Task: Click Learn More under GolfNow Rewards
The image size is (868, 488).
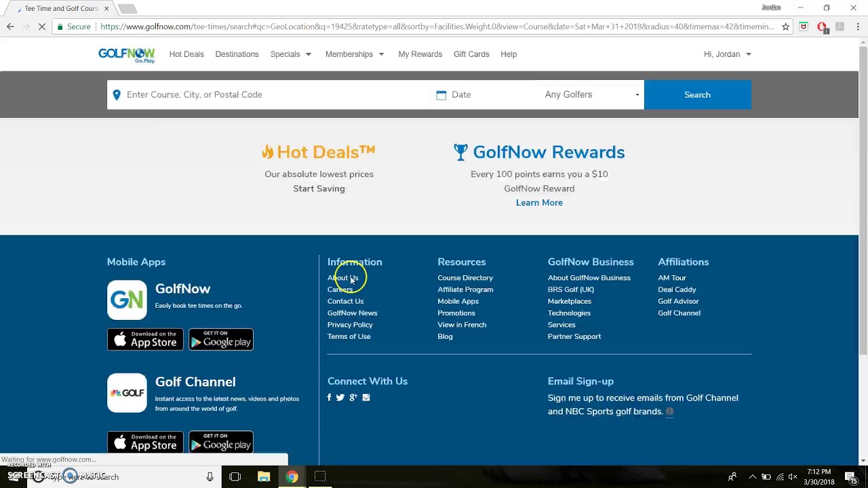Action: coord(539,203)
